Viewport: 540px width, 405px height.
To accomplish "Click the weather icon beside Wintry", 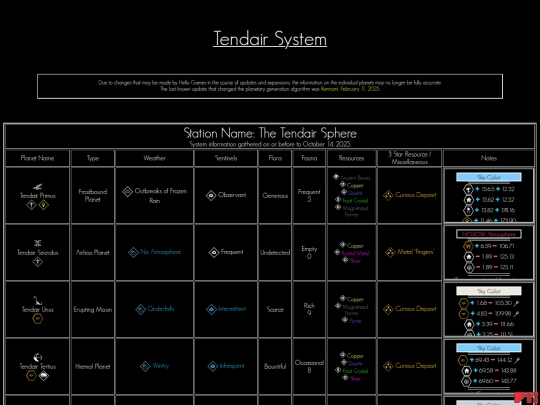I will 145,366.
